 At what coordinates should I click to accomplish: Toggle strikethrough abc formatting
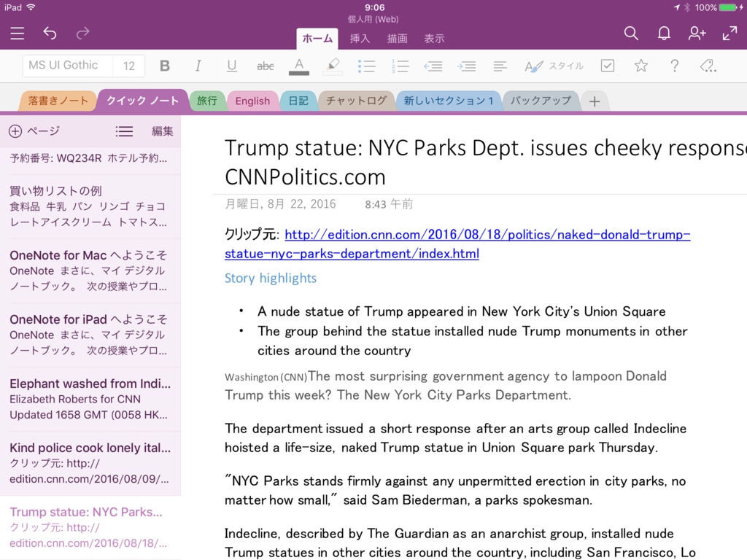point(266,66)
